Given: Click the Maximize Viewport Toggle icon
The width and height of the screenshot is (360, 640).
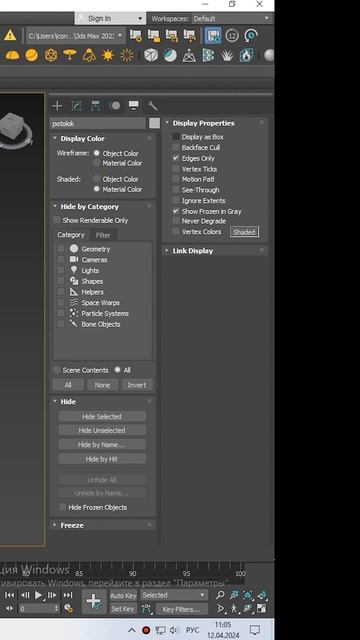Looking at the screenshot, I should tap(262, 609).
